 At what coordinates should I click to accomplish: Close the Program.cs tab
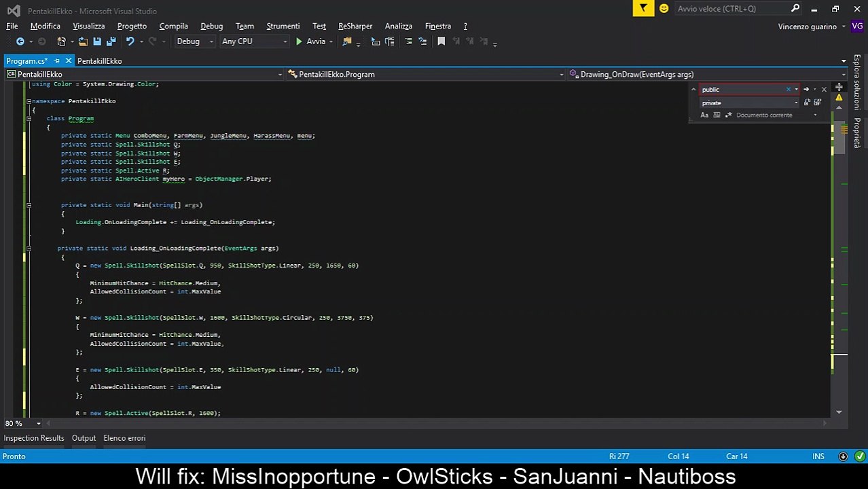tap(69, 61)
